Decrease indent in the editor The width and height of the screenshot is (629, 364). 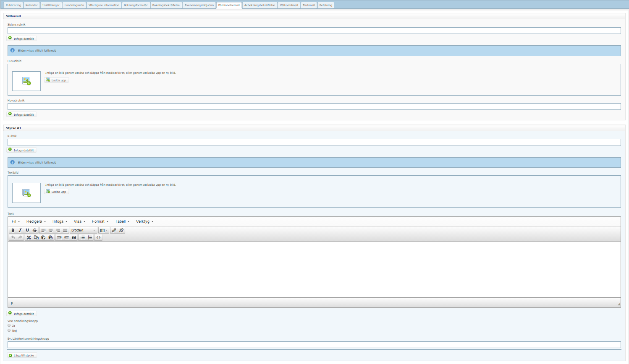(59, 237)
